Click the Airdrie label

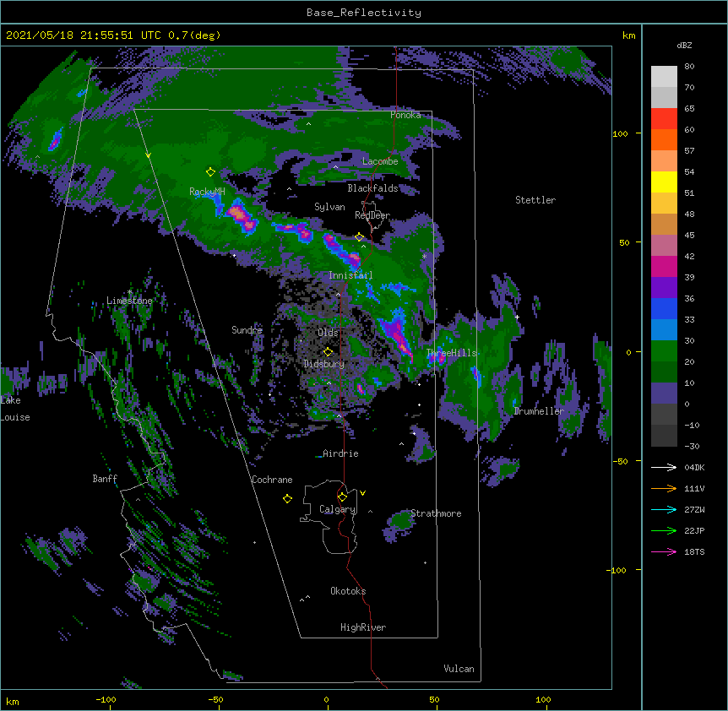tap(341, 453)
